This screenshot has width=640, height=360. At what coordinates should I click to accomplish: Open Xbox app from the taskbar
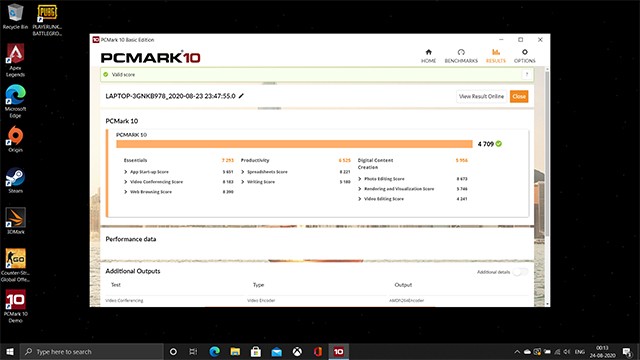tap(298, 351)
